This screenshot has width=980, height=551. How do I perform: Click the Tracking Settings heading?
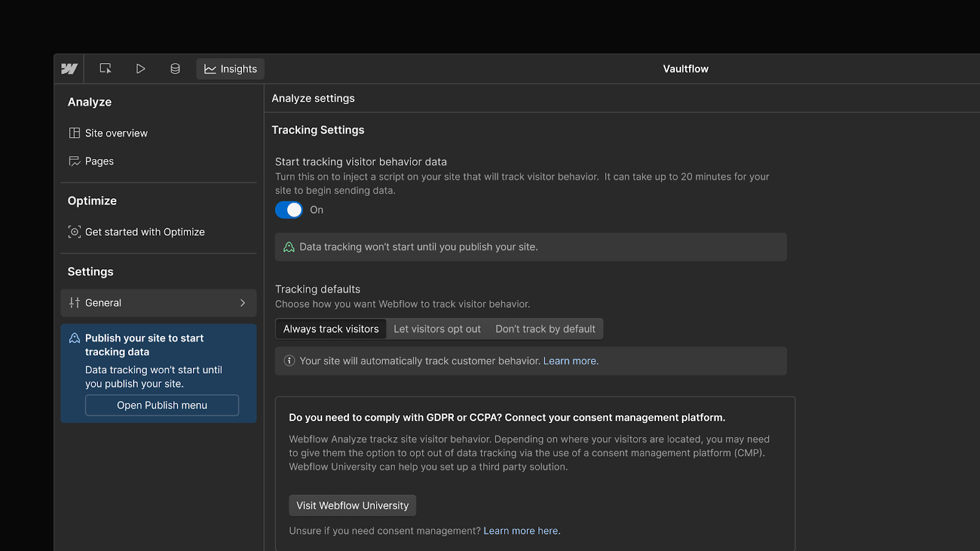click(318, 130)
